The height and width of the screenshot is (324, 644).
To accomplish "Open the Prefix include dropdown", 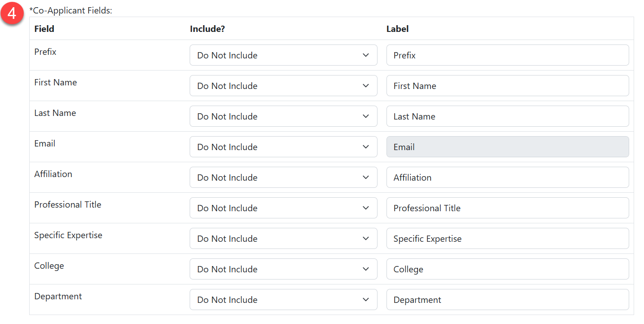I will point(283,55).
